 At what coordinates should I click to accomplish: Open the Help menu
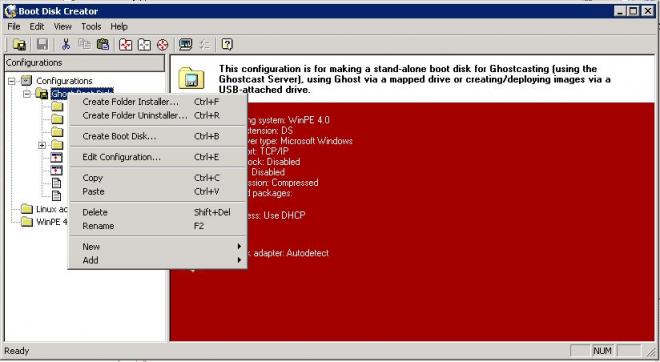(x=119, y=27)
